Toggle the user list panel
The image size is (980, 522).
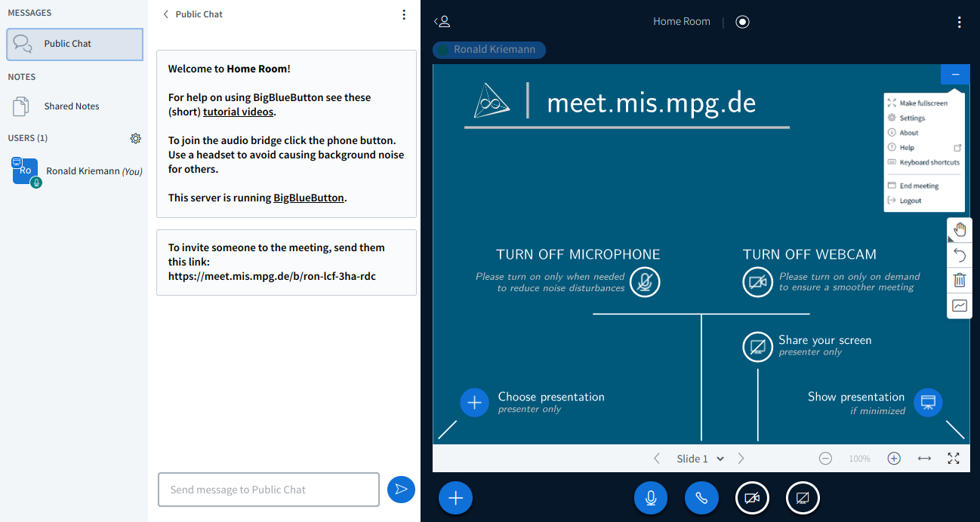click(442, 22)
